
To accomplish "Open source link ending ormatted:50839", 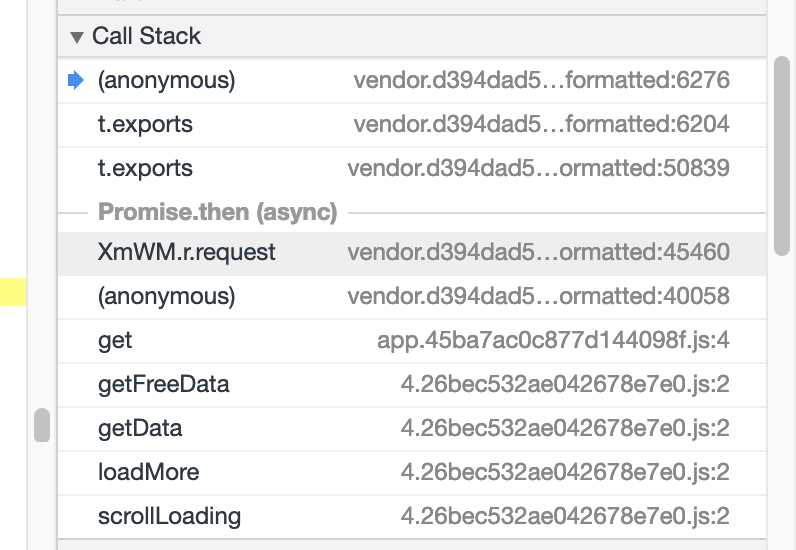I will tap(538, 168).
